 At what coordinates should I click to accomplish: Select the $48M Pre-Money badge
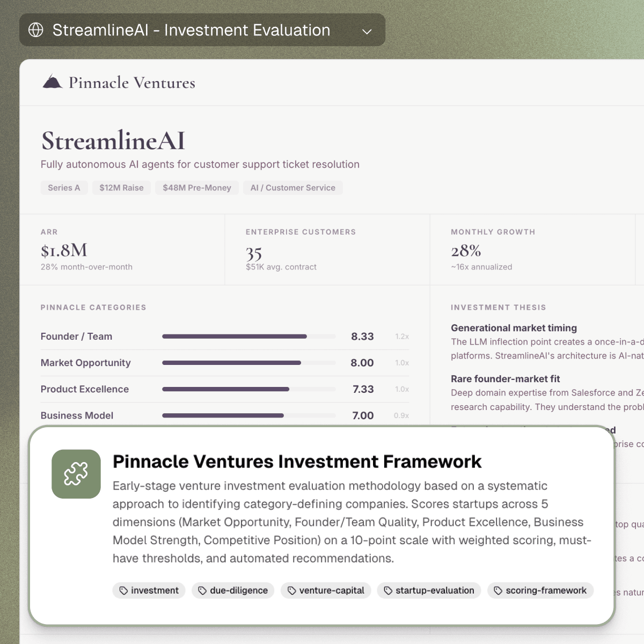[197, 188]
